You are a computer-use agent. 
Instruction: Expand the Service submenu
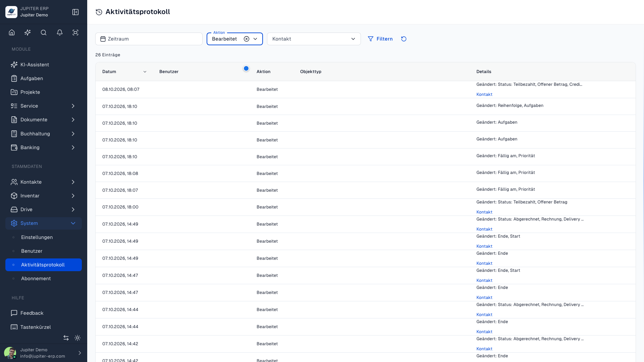click(x=44, y=106)
